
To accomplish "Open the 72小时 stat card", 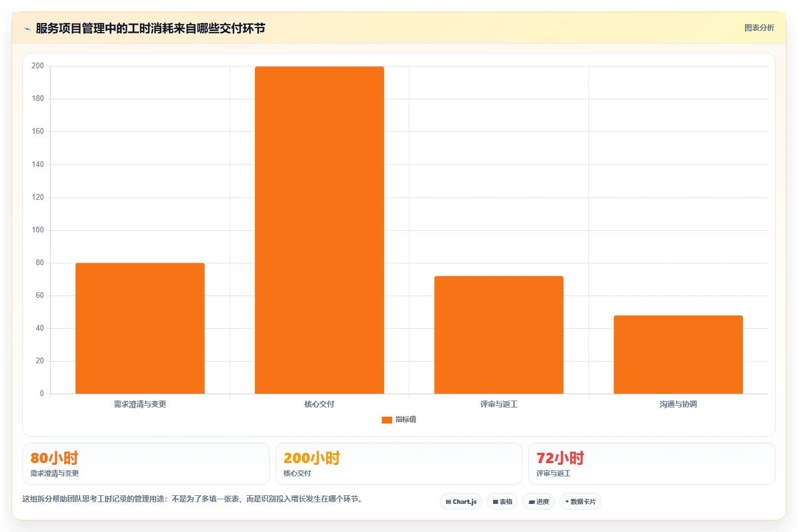I will click(x=652, y=464).
